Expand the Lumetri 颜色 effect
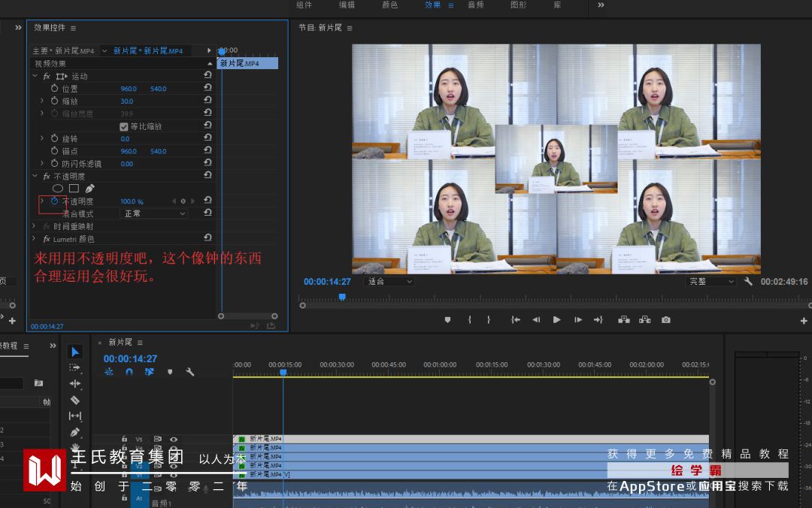This screenshot has height=508, width=812. coord(34,239)
